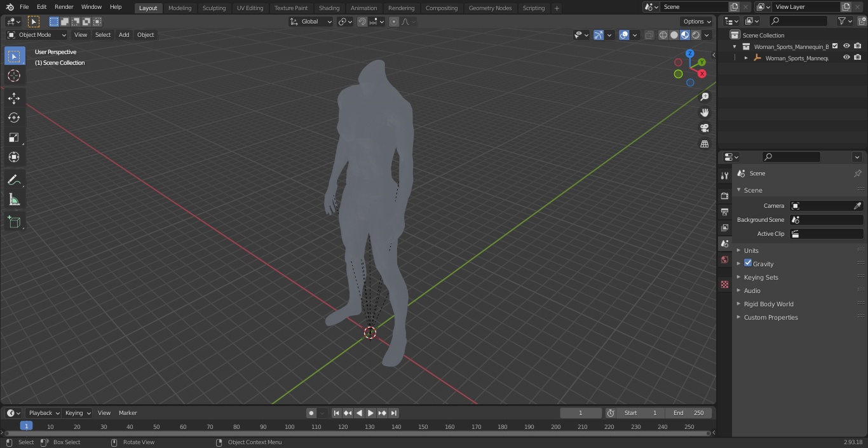
Task: Click the blue Z axis gizmo handle
Action: [x=689, y=54]
